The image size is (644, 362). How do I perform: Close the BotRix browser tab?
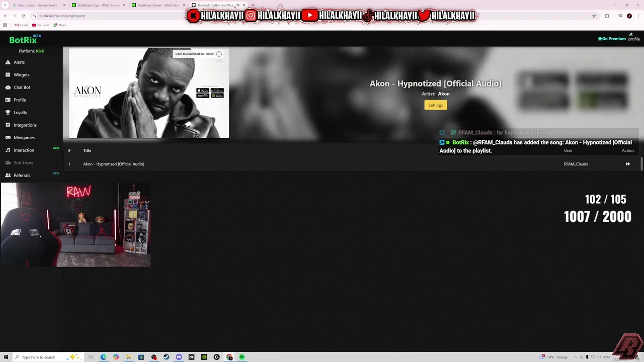pyautogui.click(x=244, y=5)
